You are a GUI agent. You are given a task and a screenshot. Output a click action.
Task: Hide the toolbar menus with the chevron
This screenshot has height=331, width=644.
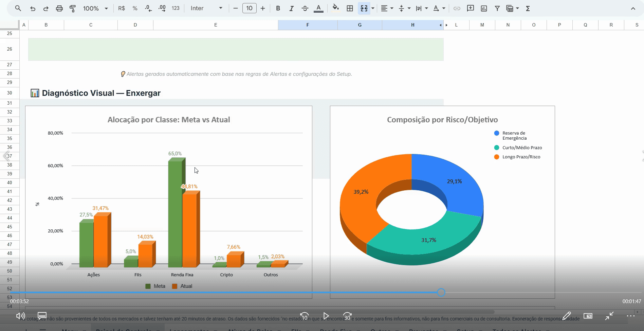tap(633, 8)
